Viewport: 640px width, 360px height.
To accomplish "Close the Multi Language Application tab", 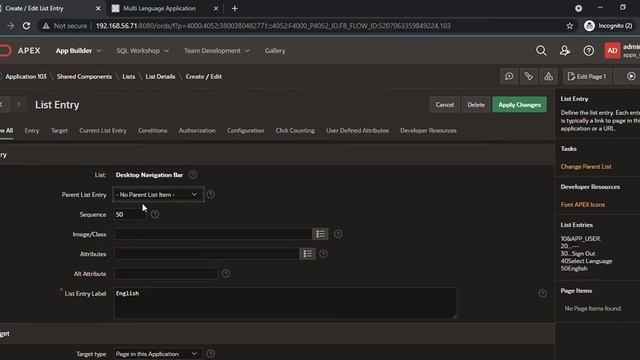I will pos(216,8).
